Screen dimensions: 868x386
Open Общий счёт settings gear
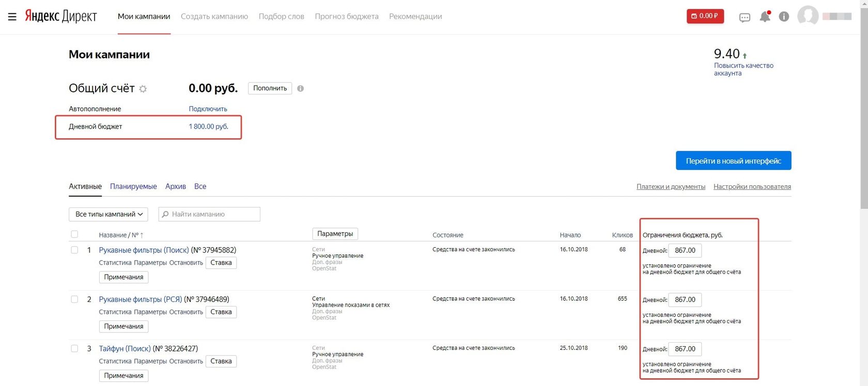pos(143,89)
